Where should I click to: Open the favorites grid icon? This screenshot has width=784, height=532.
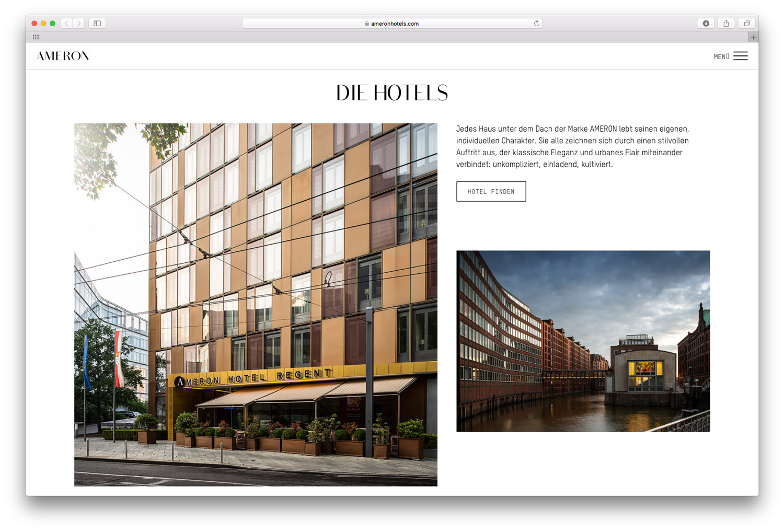[x=36, y=37]
